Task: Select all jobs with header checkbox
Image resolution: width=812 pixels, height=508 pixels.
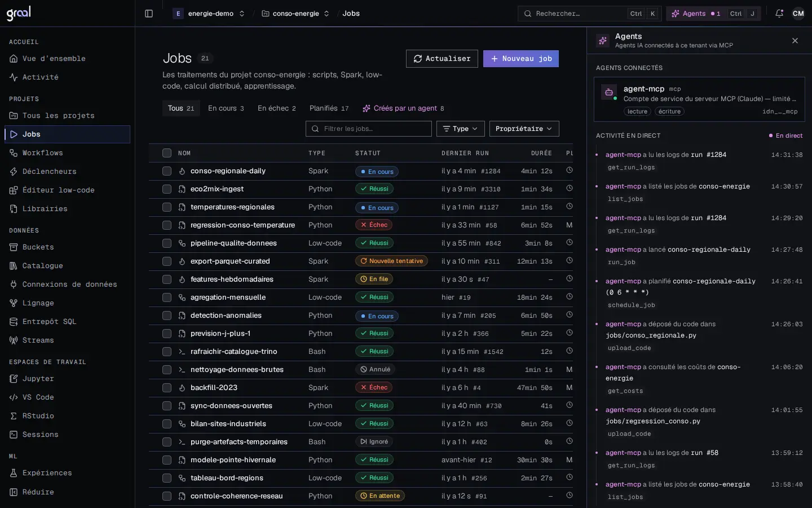Action: point(167,153)
